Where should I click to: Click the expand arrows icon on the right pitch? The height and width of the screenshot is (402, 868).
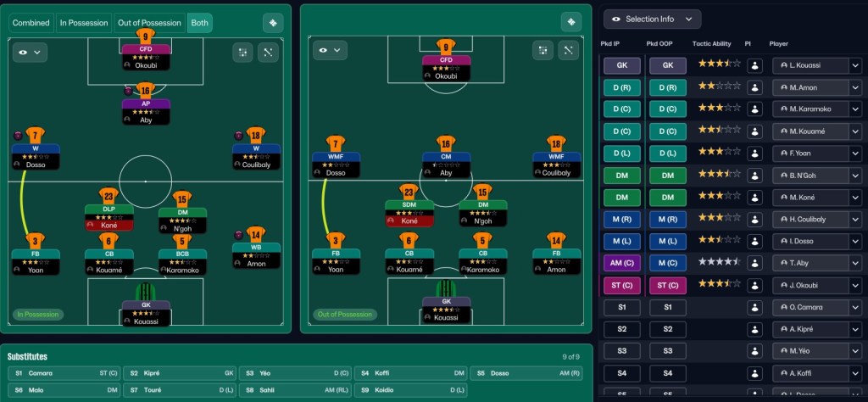pos(568,50)
